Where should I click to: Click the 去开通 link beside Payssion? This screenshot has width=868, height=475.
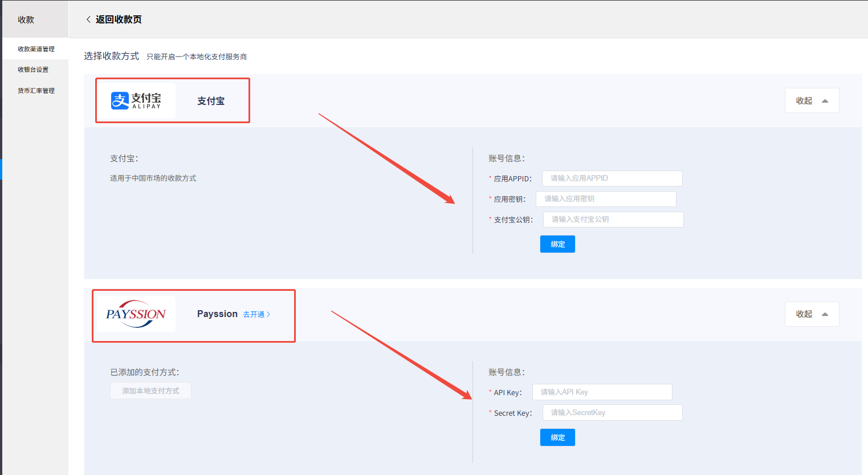(x=254, y=315)
